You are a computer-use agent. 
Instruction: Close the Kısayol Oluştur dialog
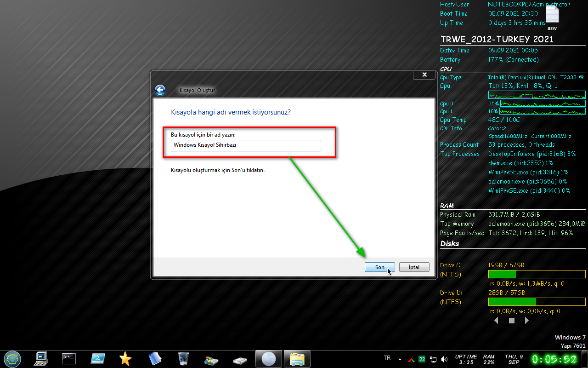point(424,75)
